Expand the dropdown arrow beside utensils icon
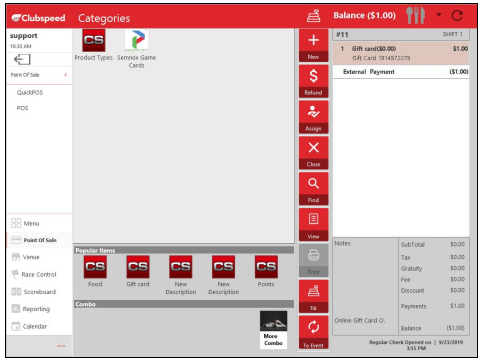484x361 pixels. point(439,15)
